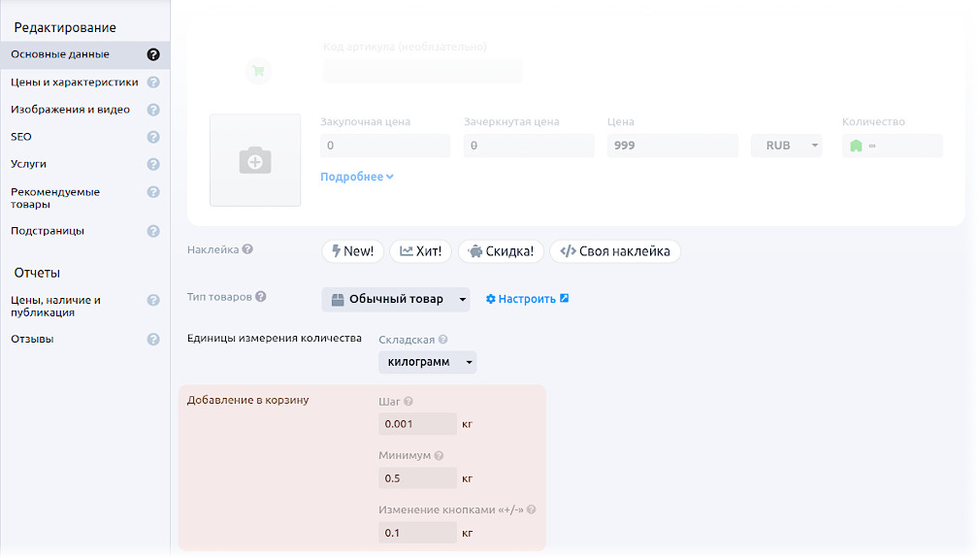The height and width of the screenshot is (558, 980).
Task: Click the help icon next to Цены и характеристики
Action: pos(153,82)
